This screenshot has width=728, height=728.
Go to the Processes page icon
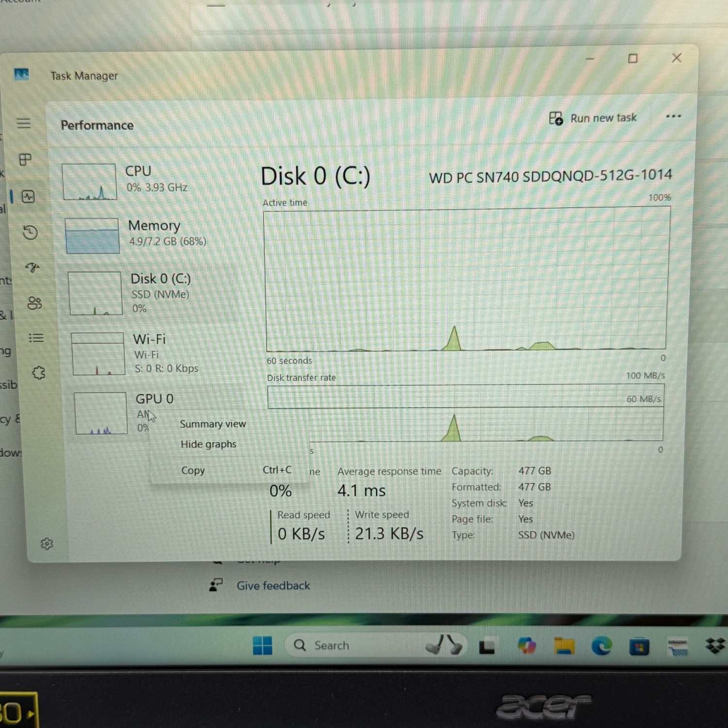(25, 159)
